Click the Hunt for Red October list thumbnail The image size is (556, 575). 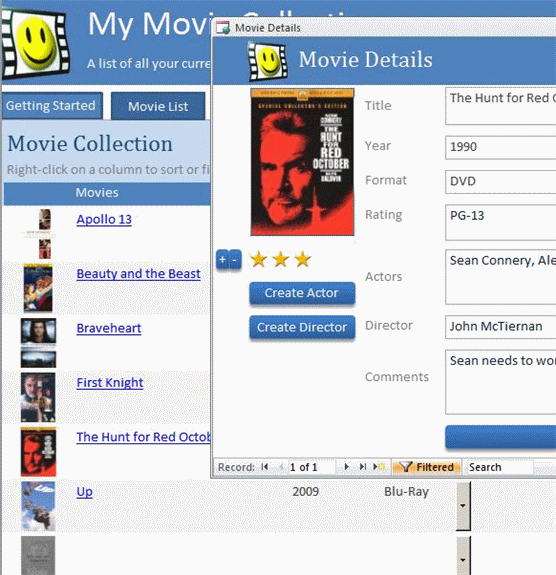(38, 452)
